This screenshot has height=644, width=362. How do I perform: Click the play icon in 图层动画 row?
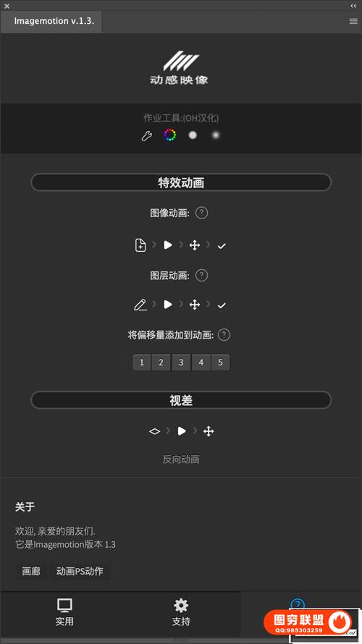click(x=168, y=305)
